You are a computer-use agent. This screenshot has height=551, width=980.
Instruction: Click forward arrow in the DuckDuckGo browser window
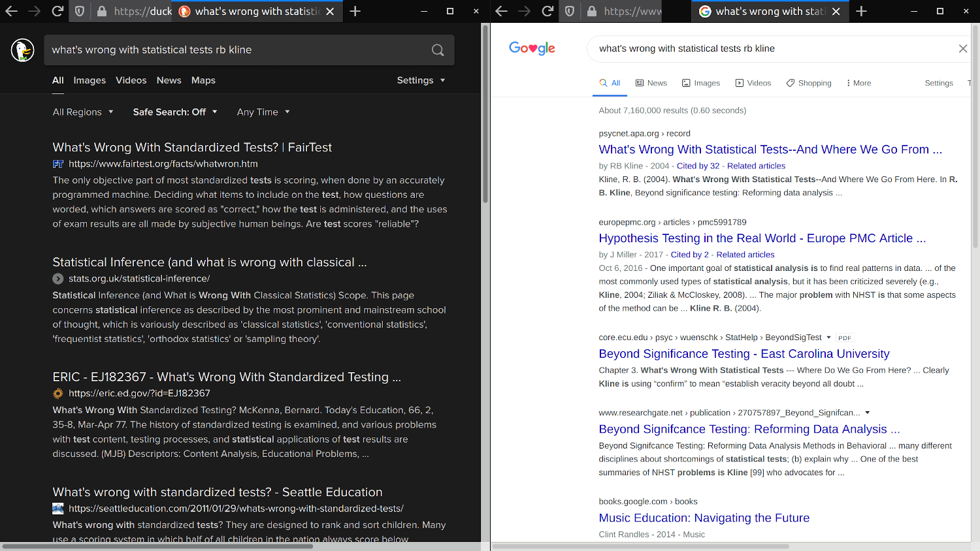pyautogui.click(x=34, y=11)
